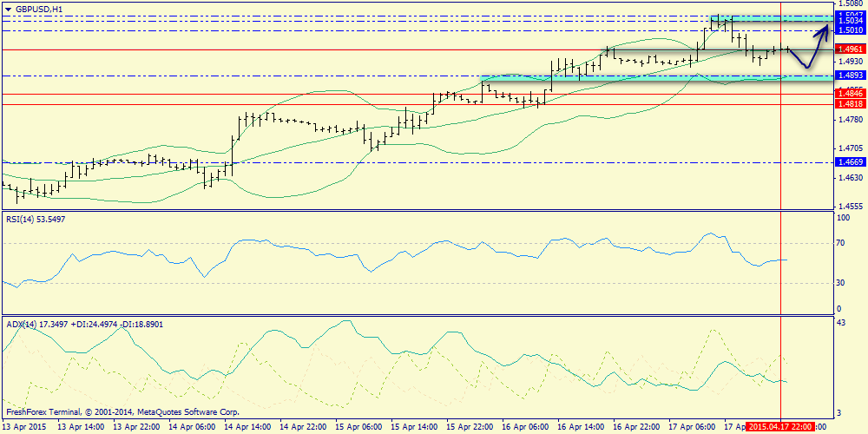Click the 1.5080 price scale value
868x434 pixels.
click(x=851, y=4)
